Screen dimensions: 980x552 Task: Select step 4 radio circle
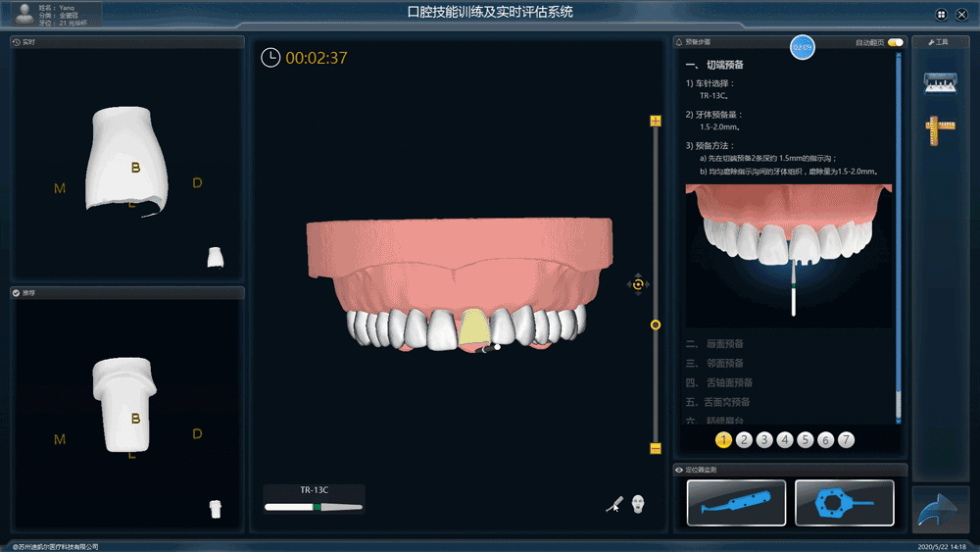pos(785,440)
